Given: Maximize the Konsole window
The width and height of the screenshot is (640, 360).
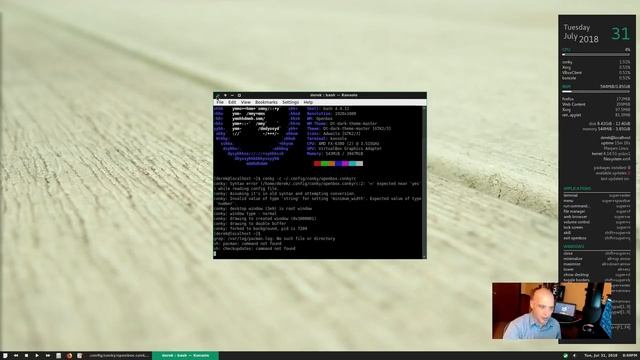Looking at the screenshot, I should pyautogui.click(x=239, y=95).
